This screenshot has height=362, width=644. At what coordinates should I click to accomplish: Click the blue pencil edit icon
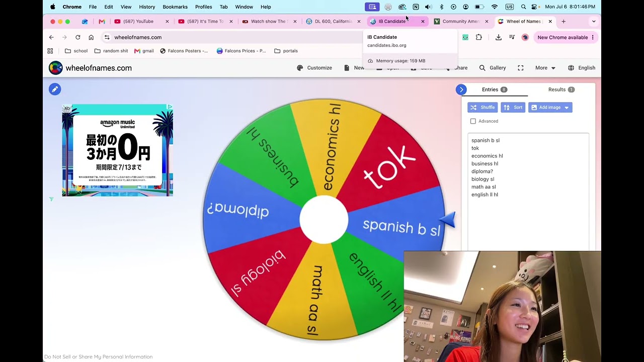point(55,89)
